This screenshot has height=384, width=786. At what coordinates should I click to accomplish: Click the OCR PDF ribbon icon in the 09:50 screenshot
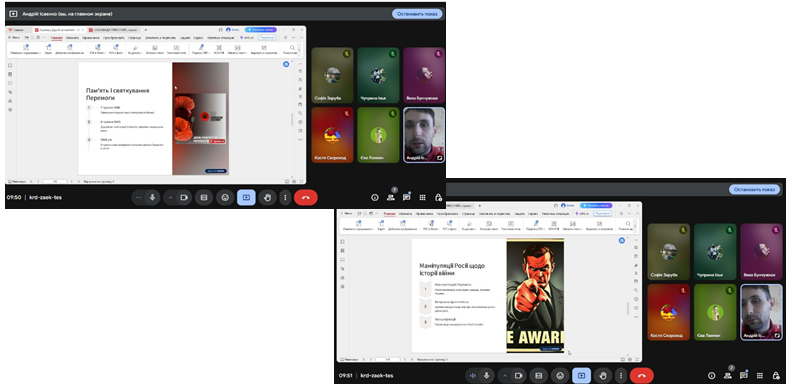(219, 49)
